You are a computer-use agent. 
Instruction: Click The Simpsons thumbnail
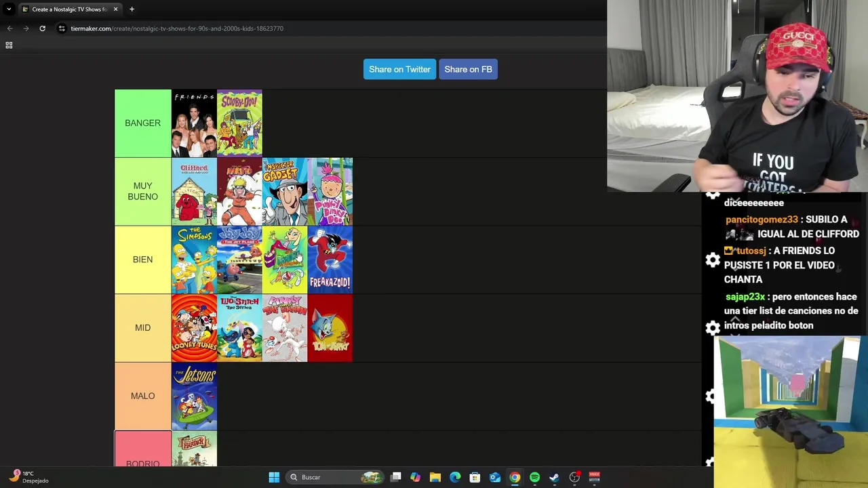click(194, 260)
